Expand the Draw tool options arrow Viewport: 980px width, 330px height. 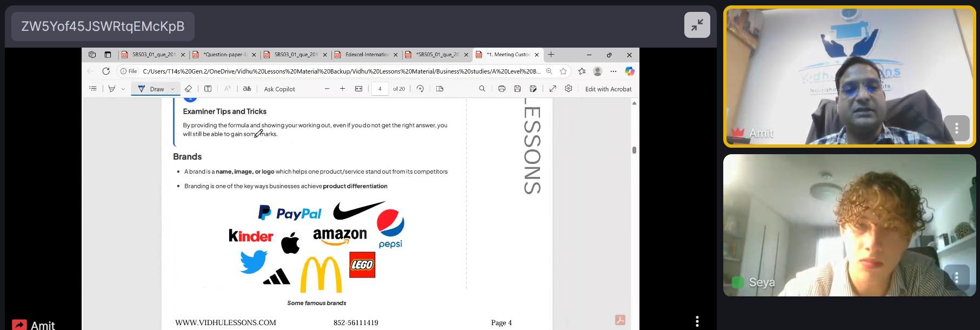tap(173, 89)
